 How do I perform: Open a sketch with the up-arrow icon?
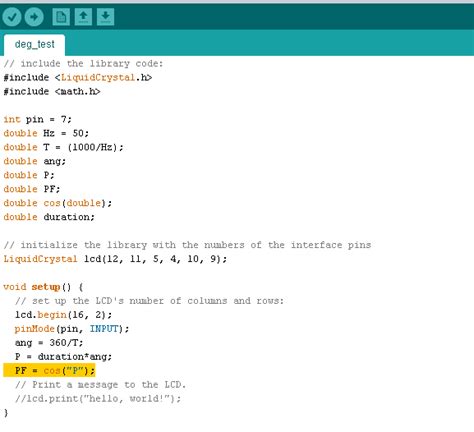(83, 17)
